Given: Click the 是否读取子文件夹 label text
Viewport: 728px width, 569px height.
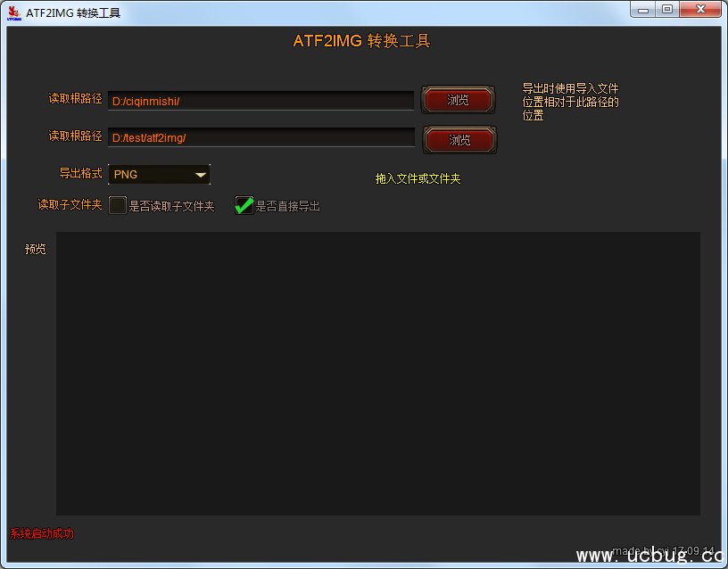Looking at the screenshot, I should click(x=172, y=207).
